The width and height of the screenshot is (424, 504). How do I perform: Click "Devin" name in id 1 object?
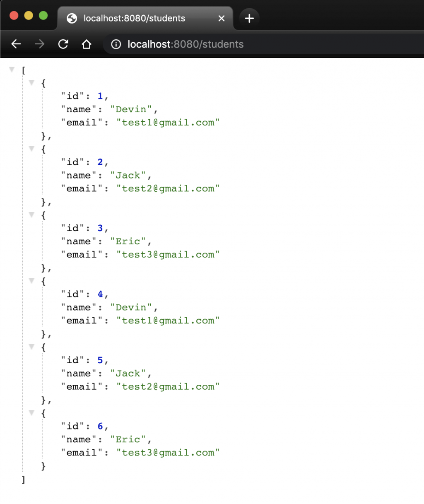click(131, 109)
